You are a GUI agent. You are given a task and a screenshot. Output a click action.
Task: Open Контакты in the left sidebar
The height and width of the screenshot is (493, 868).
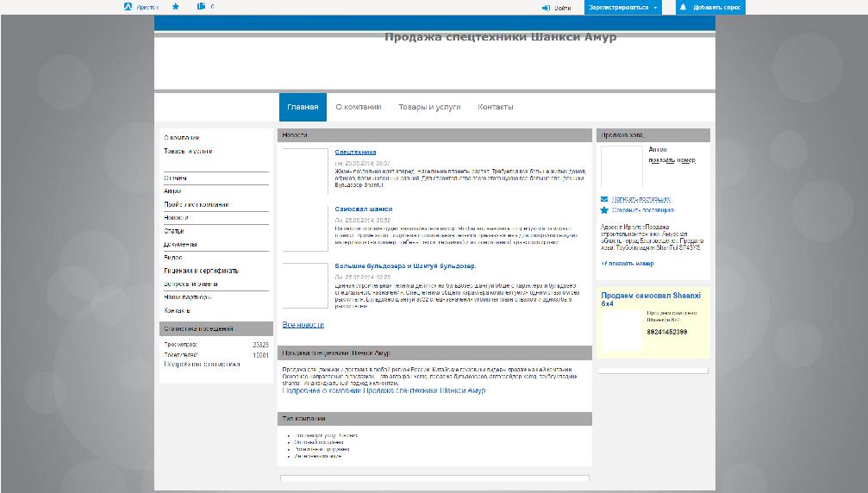[178, 311]
